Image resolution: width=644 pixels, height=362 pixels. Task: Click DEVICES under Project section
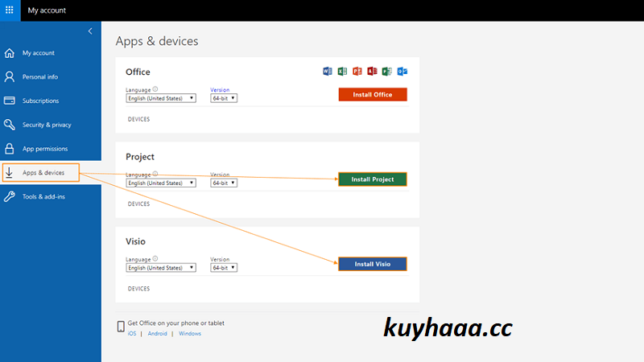[138, 204]
